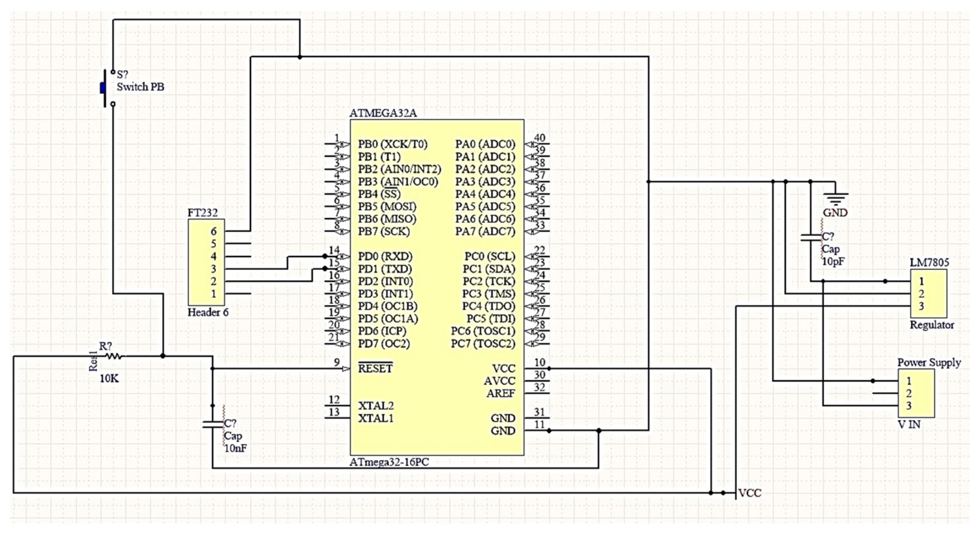
Task: Click the VCC net label
Action: click(x=750, y=493)
